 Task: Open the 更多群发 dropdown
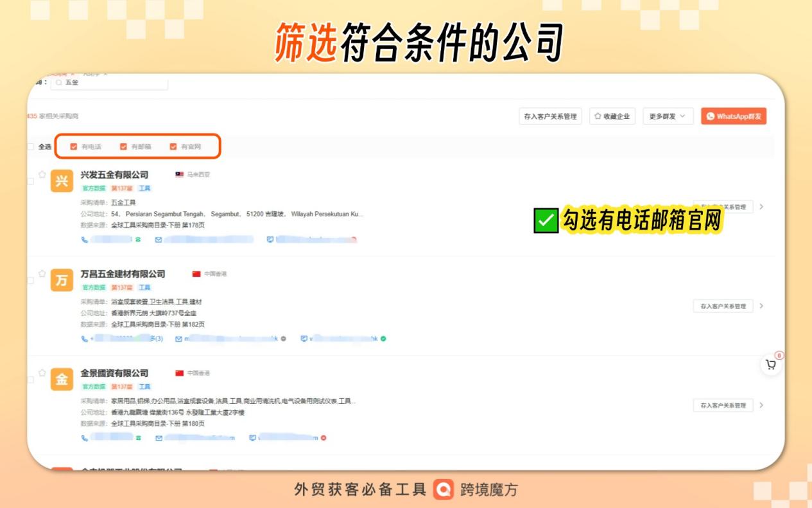pyautogui.click(x=668, y=116)
